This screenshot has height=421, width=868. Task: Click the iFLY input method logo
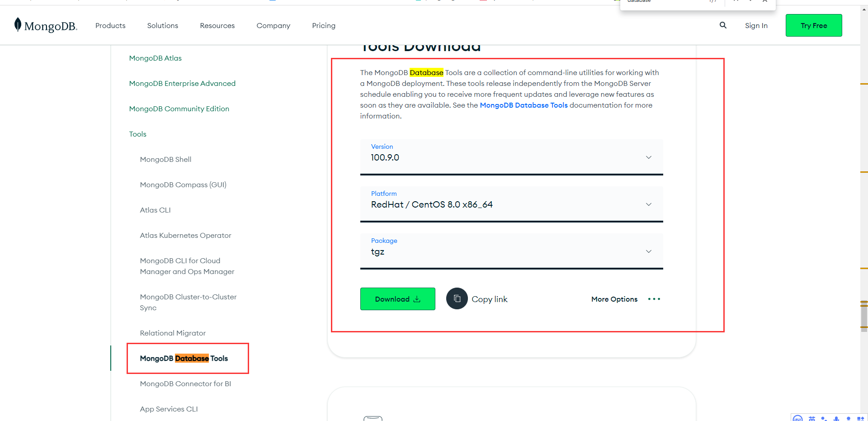[x=798, y=418]
